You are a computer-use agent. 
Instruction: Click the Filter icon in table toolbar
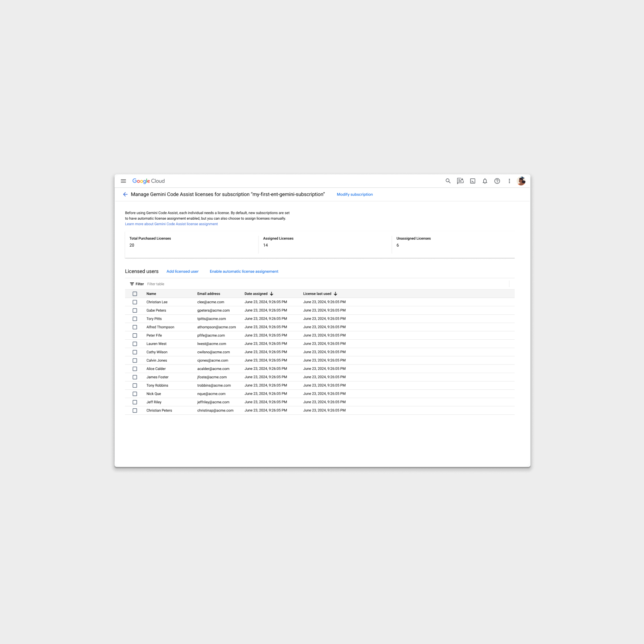tap(132, 284)
